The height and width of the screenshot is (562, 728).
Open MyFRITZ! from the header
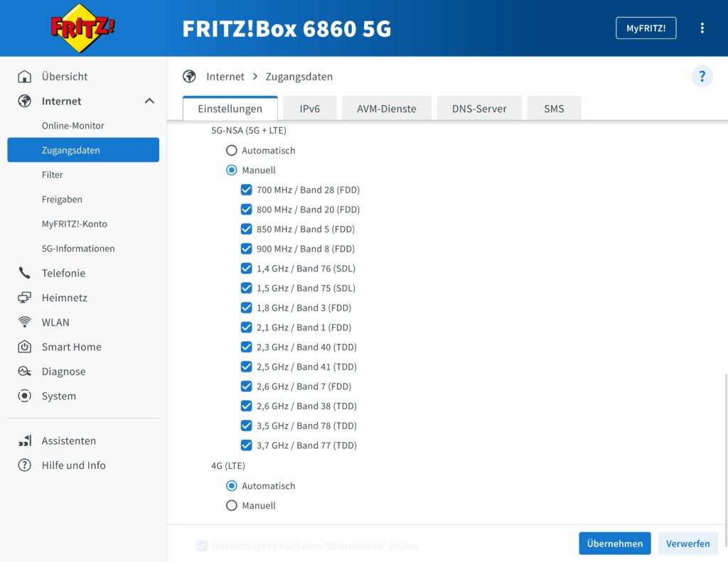tap(646, 28)
